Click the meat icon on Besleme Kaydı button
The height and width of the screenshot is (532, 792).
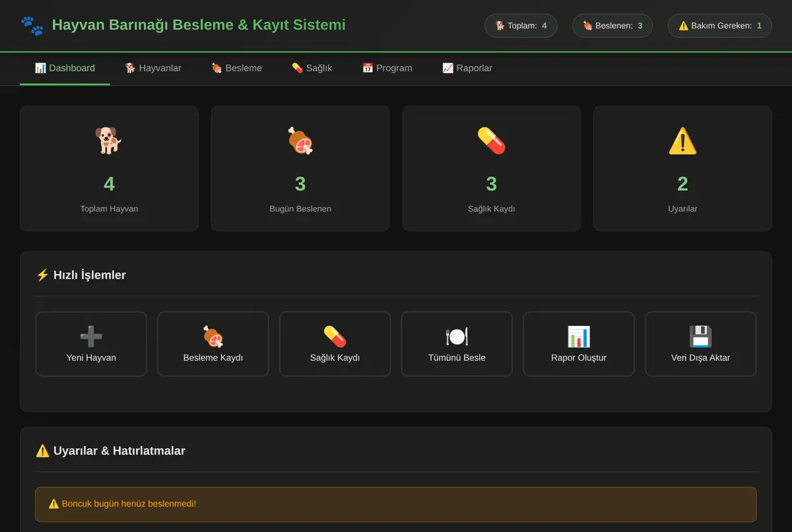coord(213,337)
